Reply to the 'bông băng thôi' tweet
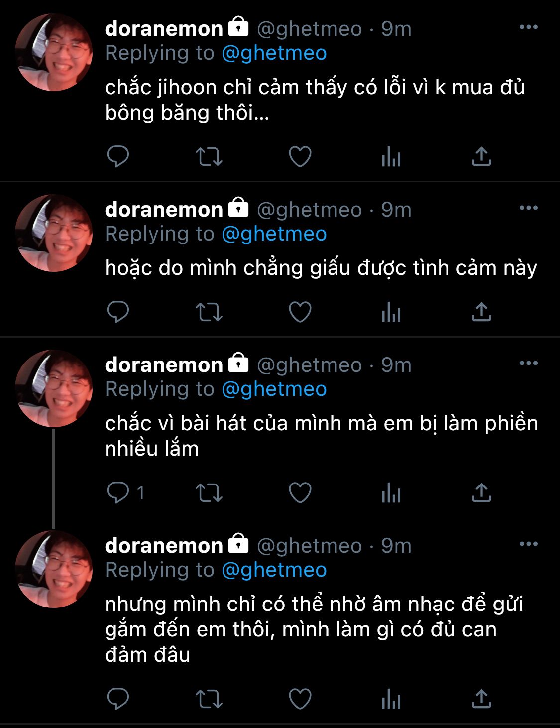 118,157
